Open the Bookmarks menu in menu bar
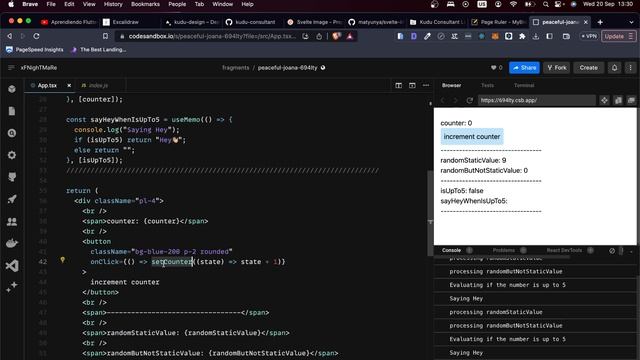This screenshot has width=640, height=360. (x=145, y=4)
